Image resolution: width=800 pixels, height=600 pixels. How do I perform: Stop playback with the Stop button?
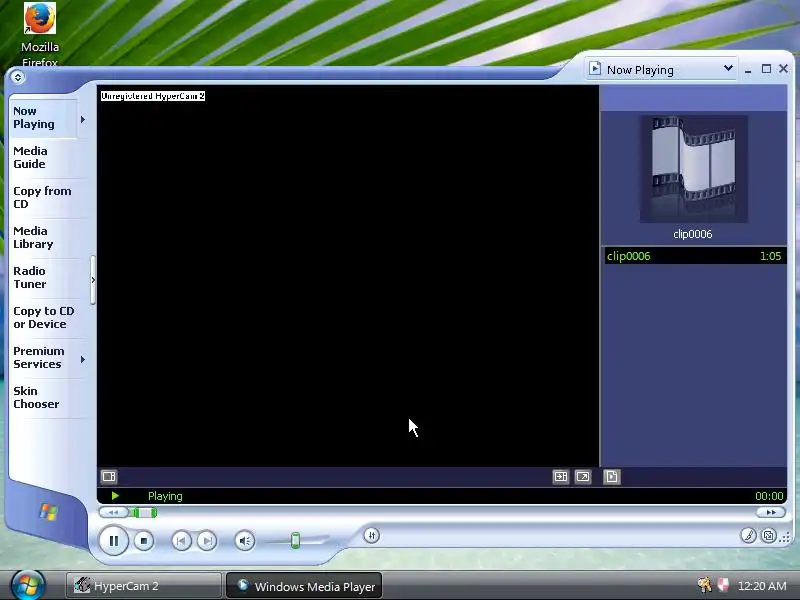point(144,541)
